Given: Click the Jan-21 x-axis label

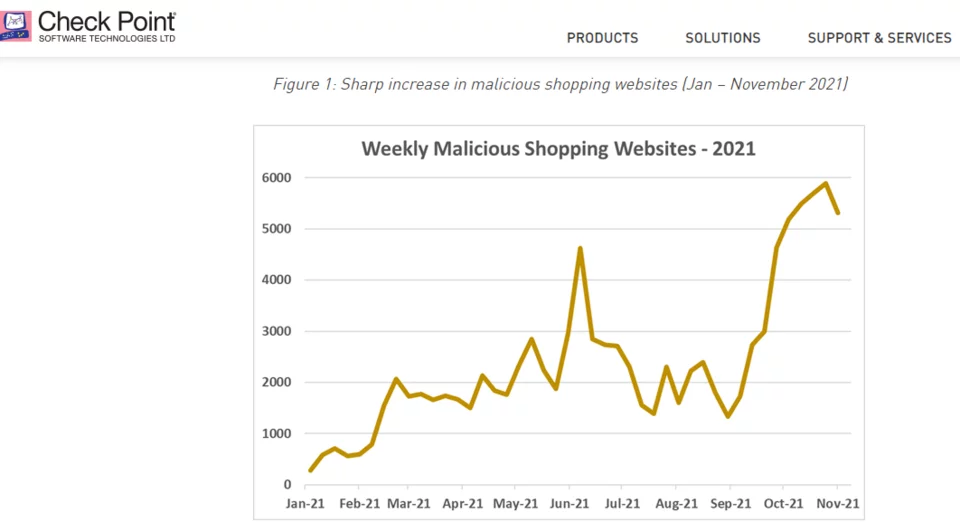Looking at the screenshot, I should (x=305, y=503).
